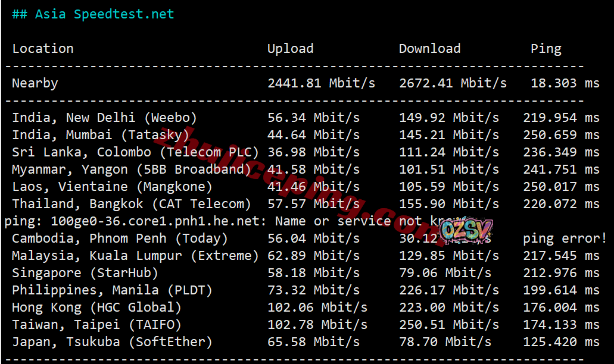Select the India, New Delhi (Weebo) entry
Screen dimensions: 614x364
click(104, 118)
